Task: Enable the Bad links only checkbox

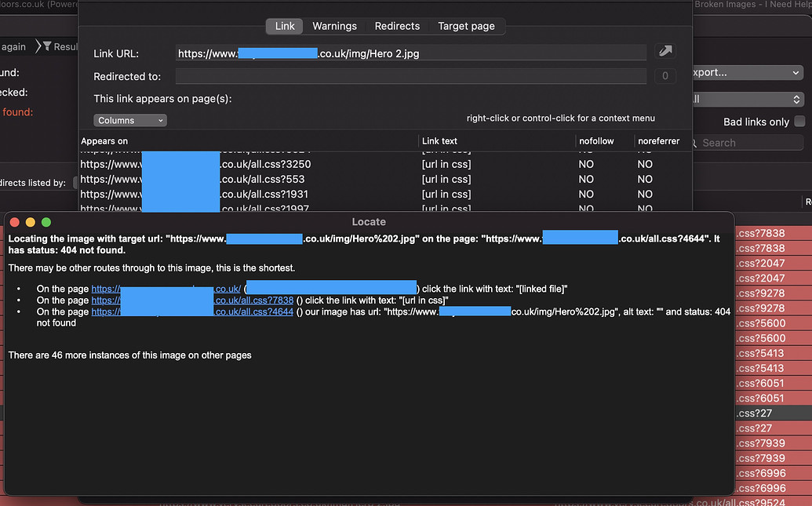Action: [799, 122]
